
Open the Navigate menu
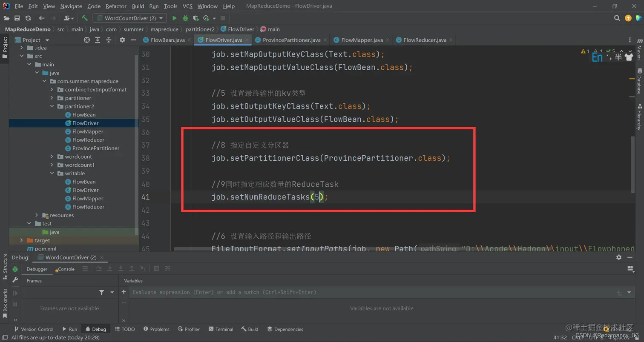(x=71, y=6)
